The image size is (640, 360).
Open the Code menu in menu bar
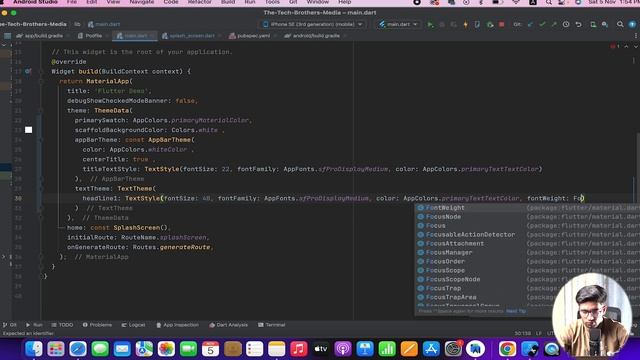pyautogui.click(x=171, y=2)
